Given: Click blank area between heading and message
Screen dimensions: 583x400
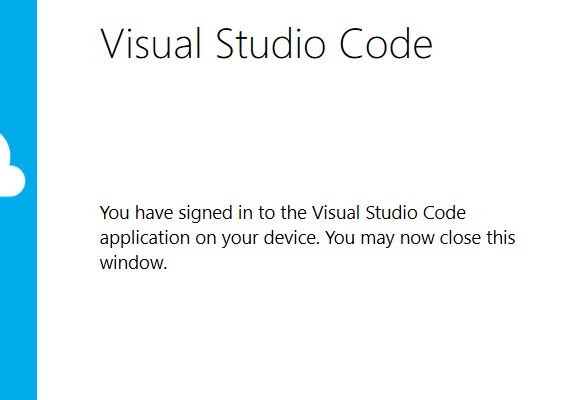Looking at the screenshot, I should click(297, 130).
